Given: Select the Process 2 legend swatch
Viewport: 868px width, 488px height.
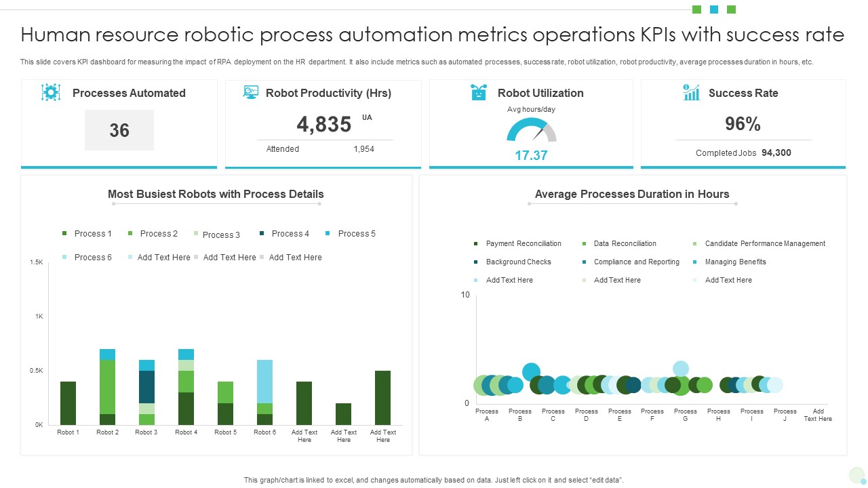Looking at the screenshot, I should tap(130, 234).
